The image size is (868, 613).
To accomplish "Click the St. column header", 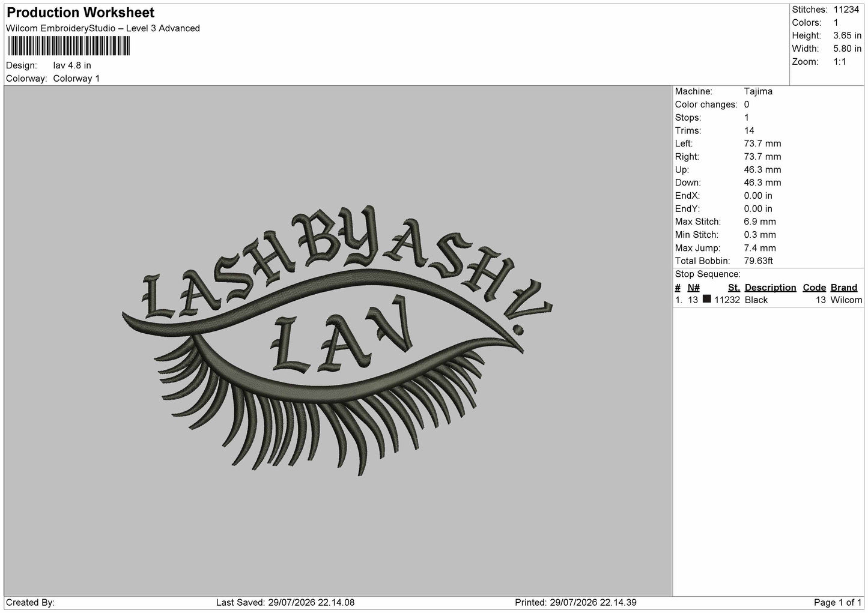I will 734,288.
